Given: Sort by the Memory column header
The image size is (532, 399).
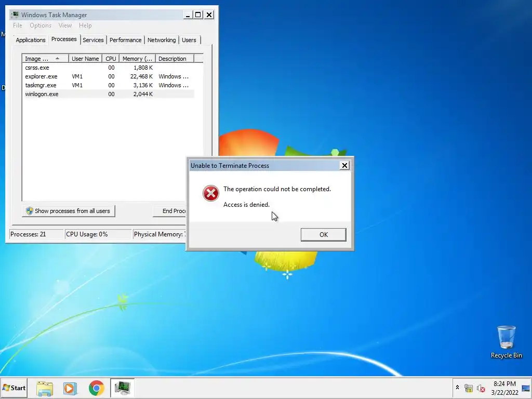Looking at the screenshot, I should coord(137,59).
